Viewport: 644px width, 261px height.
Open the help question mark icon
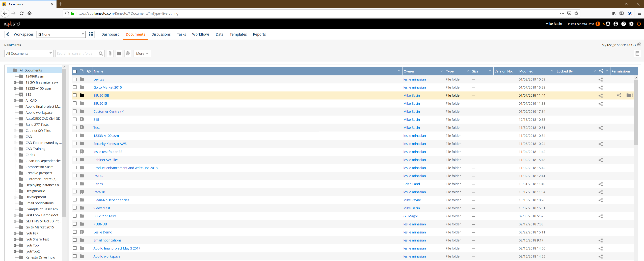tap(624, 24)
